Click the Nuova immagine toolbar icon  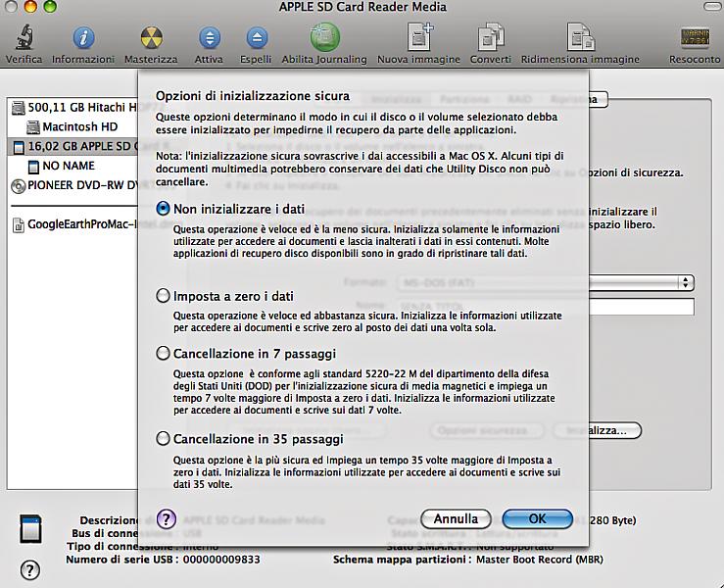click(419, 37)
